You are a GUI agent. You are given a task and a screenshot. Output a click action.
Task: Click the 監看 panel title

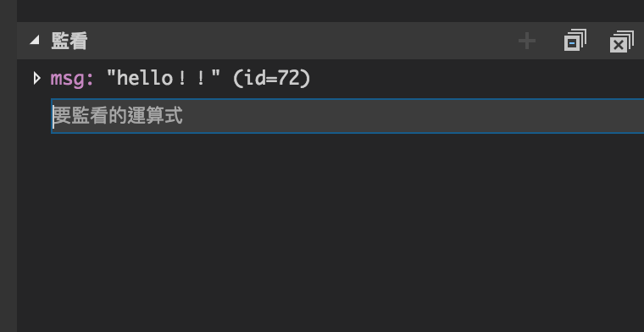coord(69,41)
